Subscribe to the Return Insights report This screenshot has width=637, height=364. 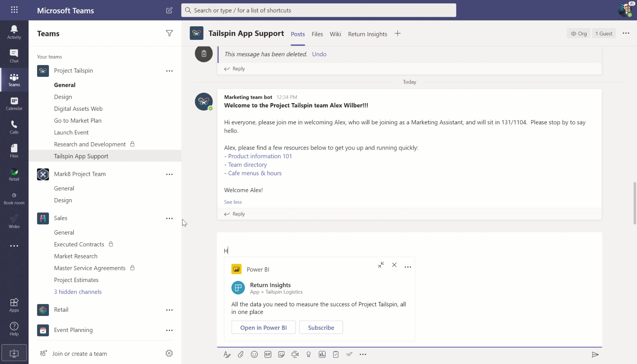click(x=321, y=327)
